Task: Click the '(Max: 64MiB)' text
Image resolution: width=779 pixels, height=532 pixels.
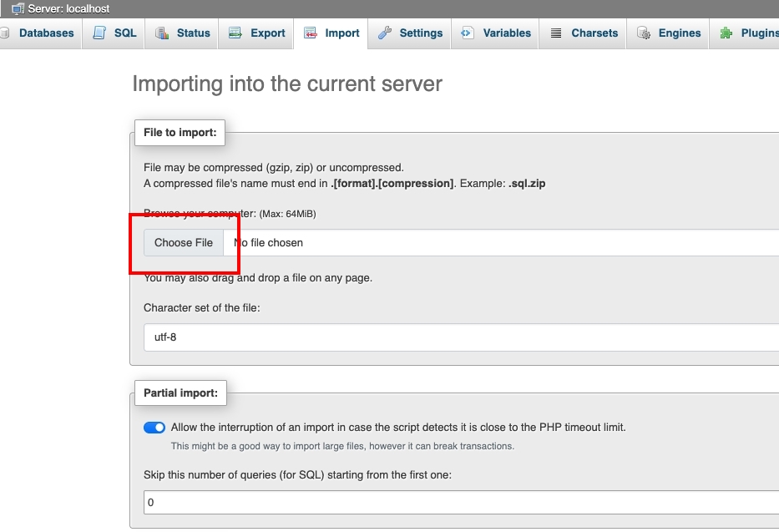Action: [288, 214]
